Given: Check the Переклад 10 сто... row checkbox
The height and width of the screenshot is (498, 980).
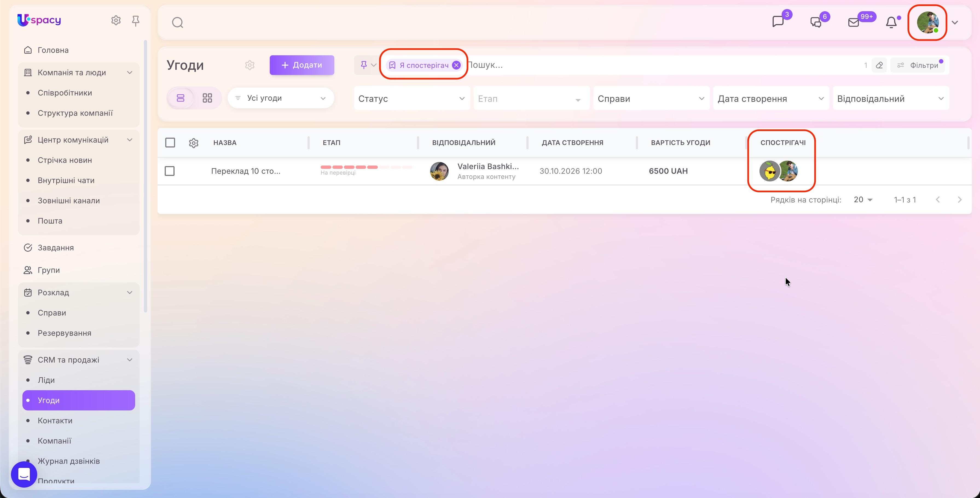Looking at the screenshot, I should [170, 171].
